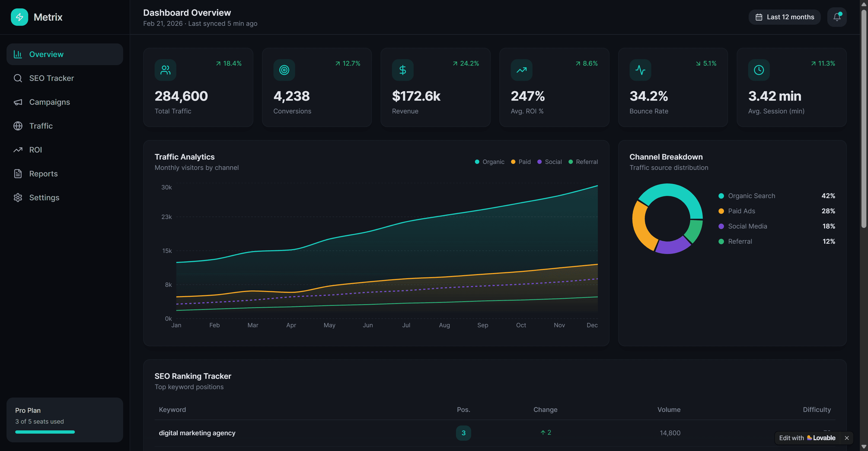This screenshot has width=868, height=451.
Task: Click the Campaigns megaphone icon
Action: tap(18, 102)
